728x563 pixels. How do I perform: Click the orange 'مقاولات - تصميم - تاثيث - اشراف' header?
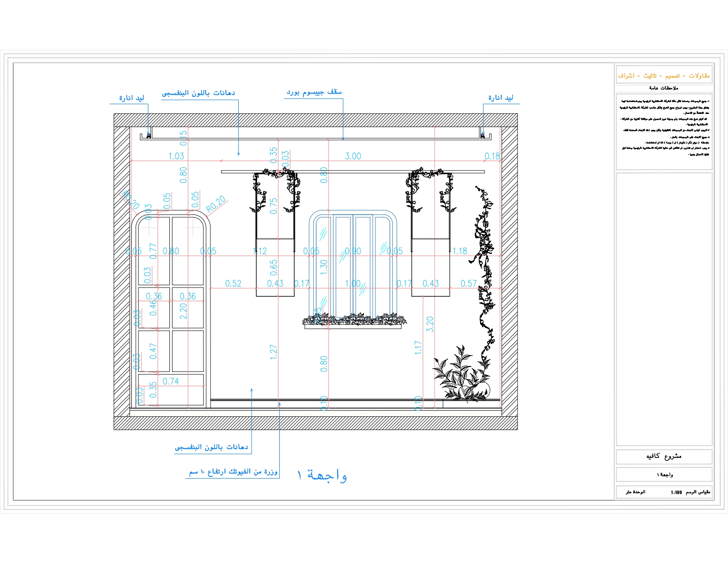coord(664,76)
